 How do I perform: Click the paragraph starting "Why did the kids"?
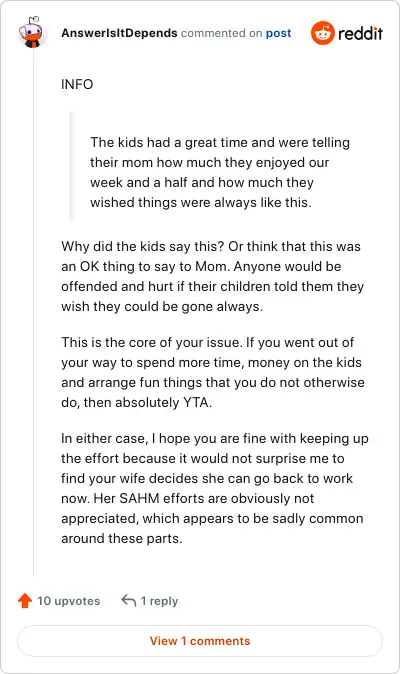[x=212, y=276]
